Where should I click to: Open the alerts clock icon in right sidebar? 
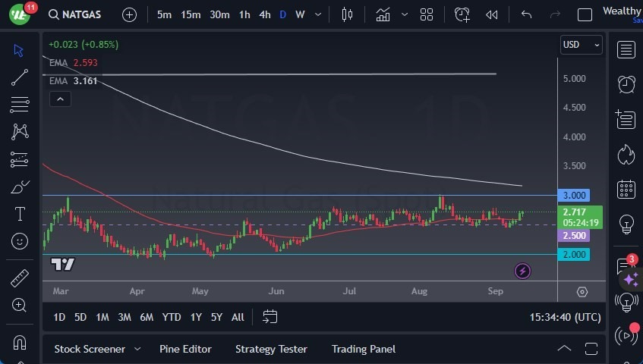coord(626,84)
